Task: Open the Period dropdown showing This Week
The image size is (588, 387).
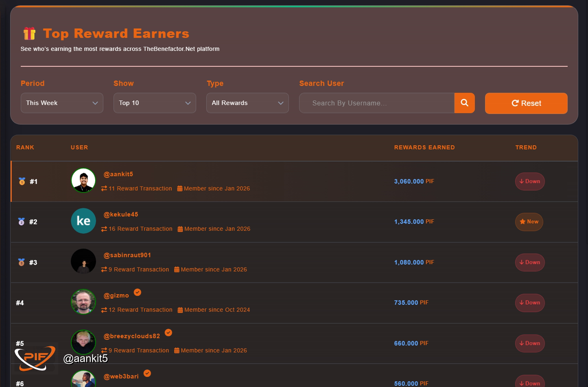Action: (62, 103)
